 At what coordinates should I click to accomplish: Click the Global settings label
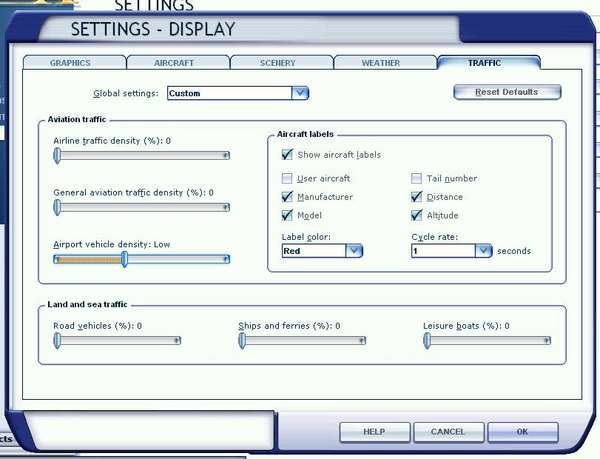[x=126, y=93]
